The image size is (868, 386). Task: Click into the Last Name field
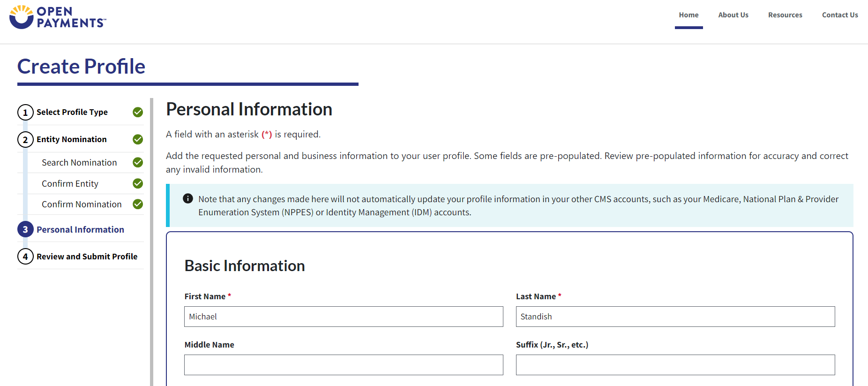pyautogui.click(x=675, y=317)
